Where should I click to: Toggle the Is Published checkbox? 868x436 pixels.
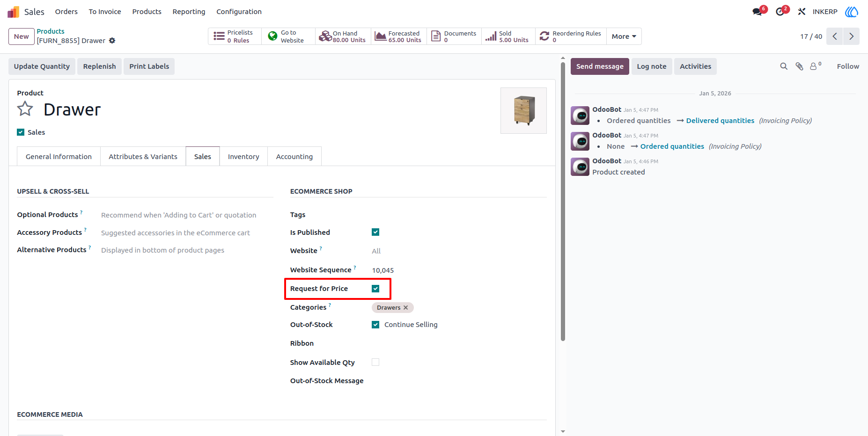point(375,232)
